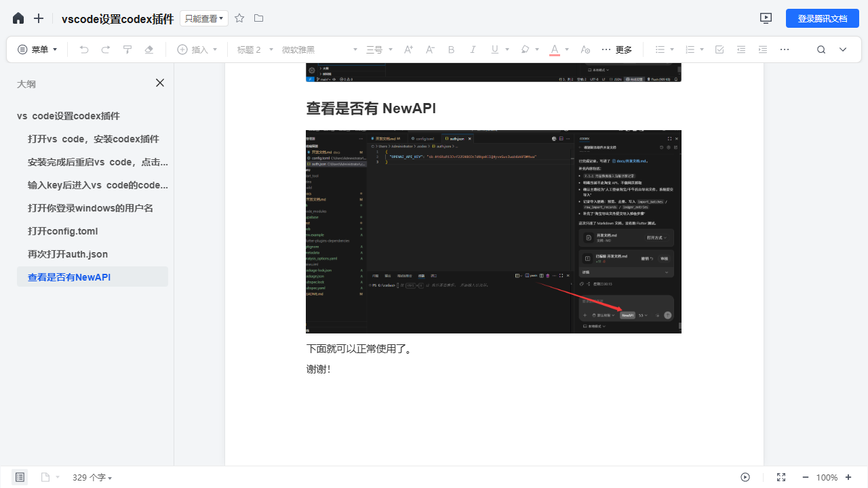Zoom in with the plus icon
Viewport: 868px width, 488px height.
(848, 477)
